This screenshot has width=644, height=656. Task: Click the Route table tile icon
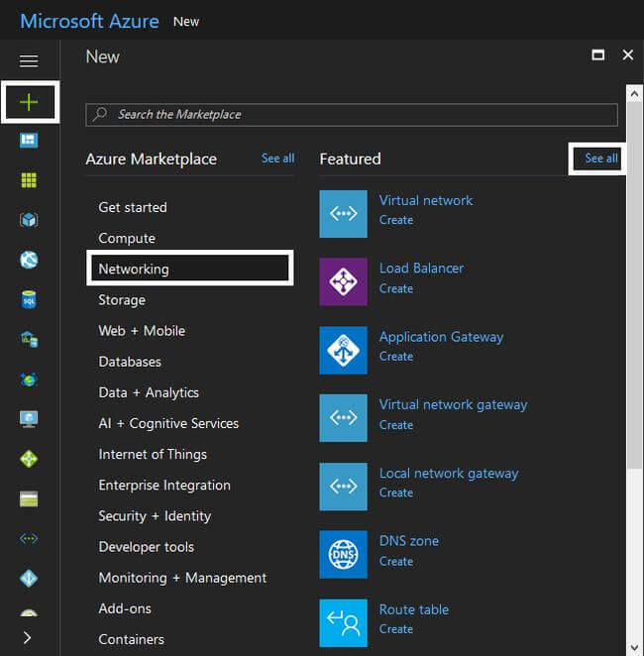pos(343,622)
